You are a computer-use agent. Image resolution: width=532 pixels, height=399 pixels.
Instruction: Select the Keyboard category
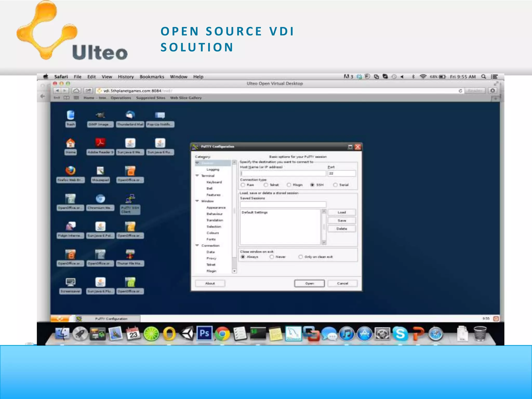(214, 182)
